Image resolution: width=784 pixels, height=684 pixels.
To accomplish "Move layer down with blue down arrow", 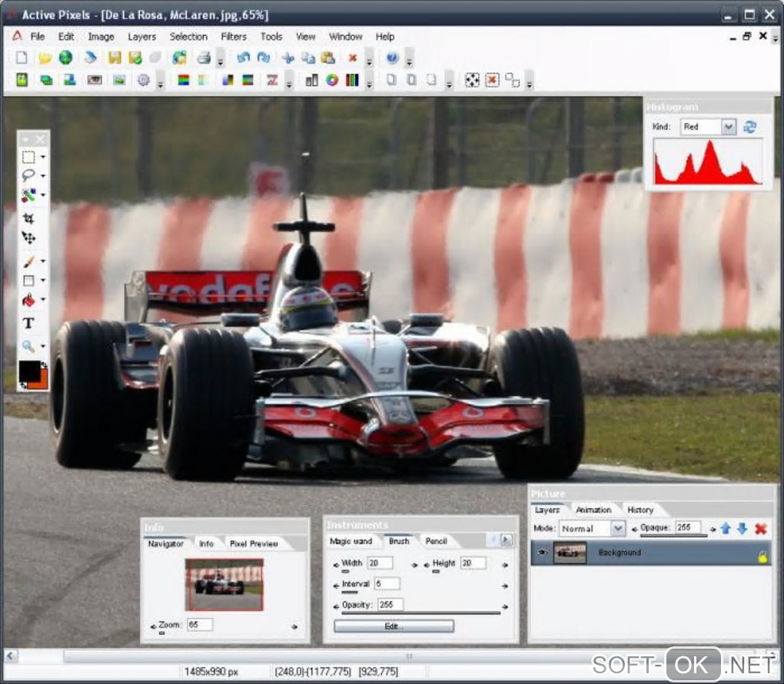I will point(742,528).
